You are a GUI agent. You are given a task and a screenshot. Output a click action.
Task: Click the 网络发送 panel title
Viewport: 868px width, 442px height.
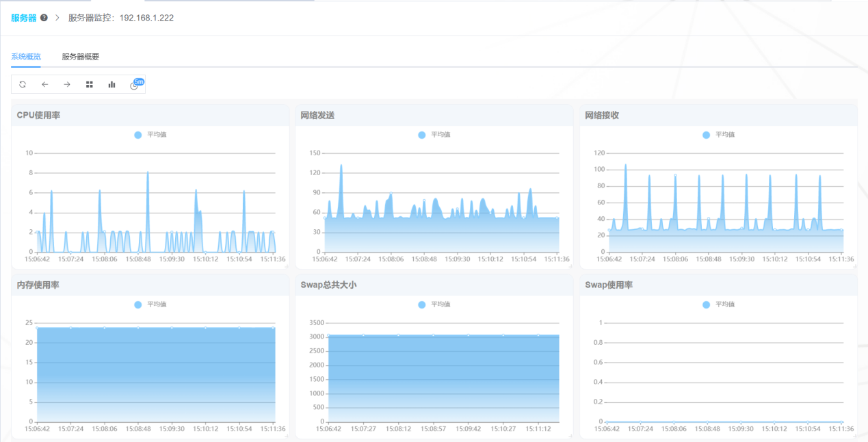coord(317,115)
